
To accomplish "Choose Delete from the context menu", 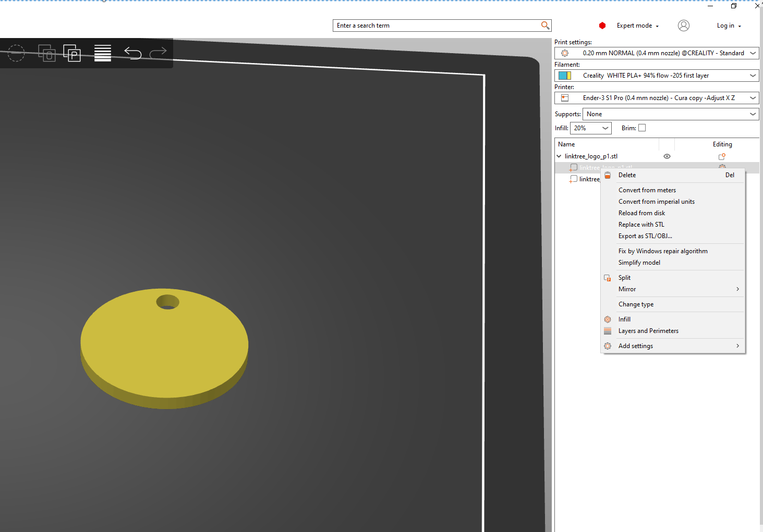I will tap(673, 175).
